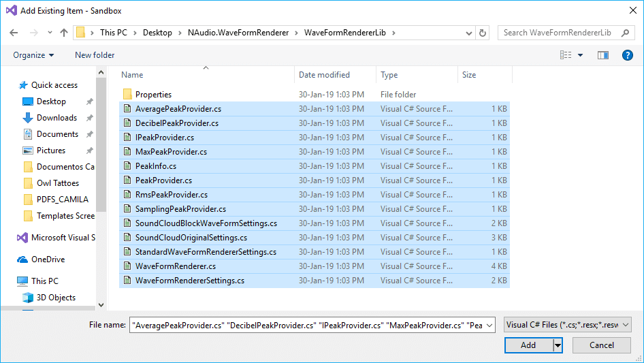Open the view options dropdown arrow
This screenshot has height=363, width=644.
[580, 55]
